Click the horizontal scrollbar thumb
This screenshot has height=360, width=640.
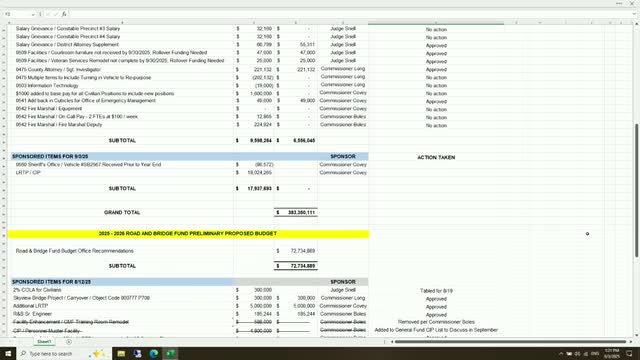click(x=510, y=342)
